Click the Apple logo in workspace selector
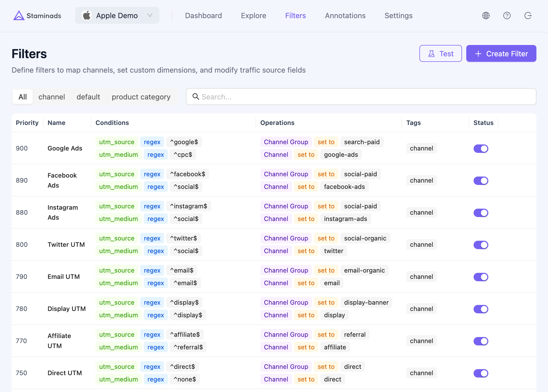548x392 pixels. tap(87, 16)
